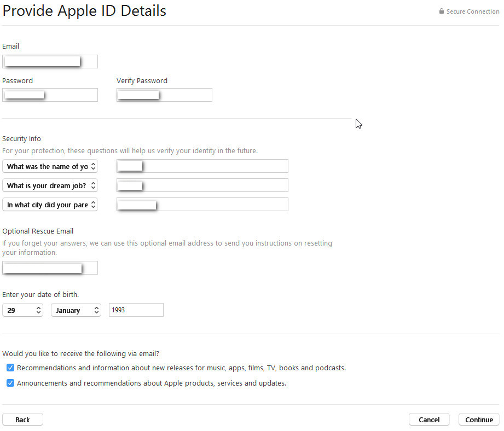Click the Optional Rescue Email field
This screenshot has height=431, width=504.
(x=50, y=268)
